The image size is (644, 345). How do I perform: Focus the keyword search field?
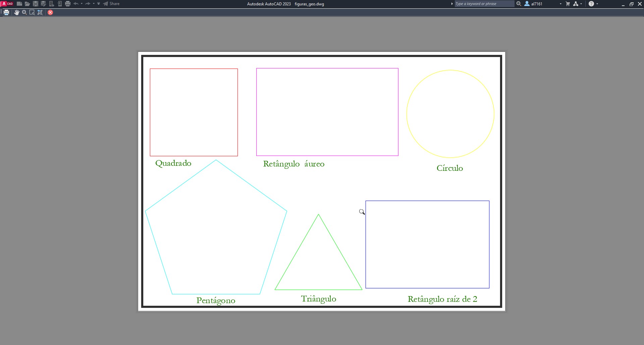coord(484,4)
